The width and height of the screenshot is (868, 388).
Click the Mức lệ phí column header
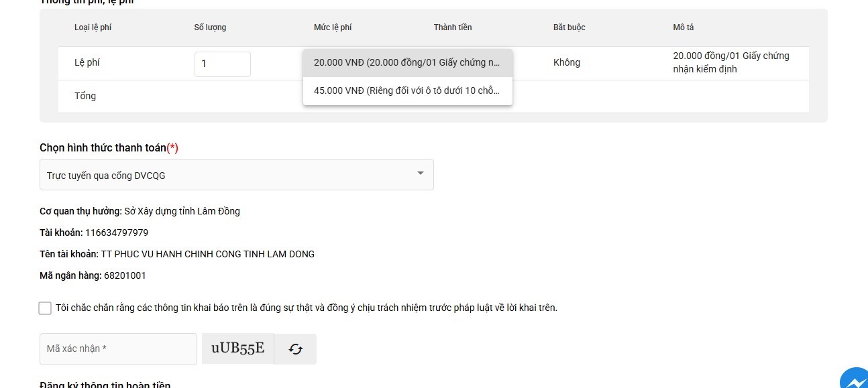[x=333, y=27]
